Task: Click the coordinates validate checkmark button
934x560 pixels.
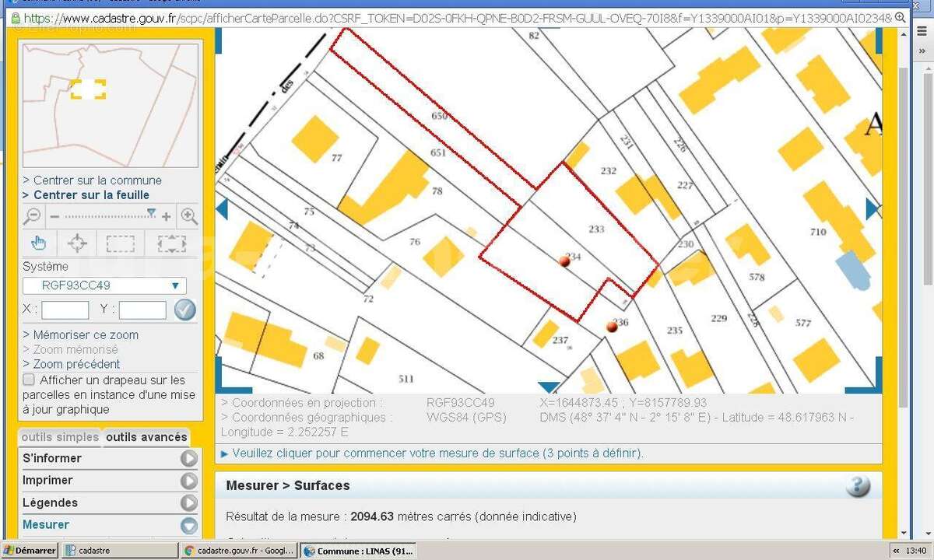Action: [x=184, y=310]
